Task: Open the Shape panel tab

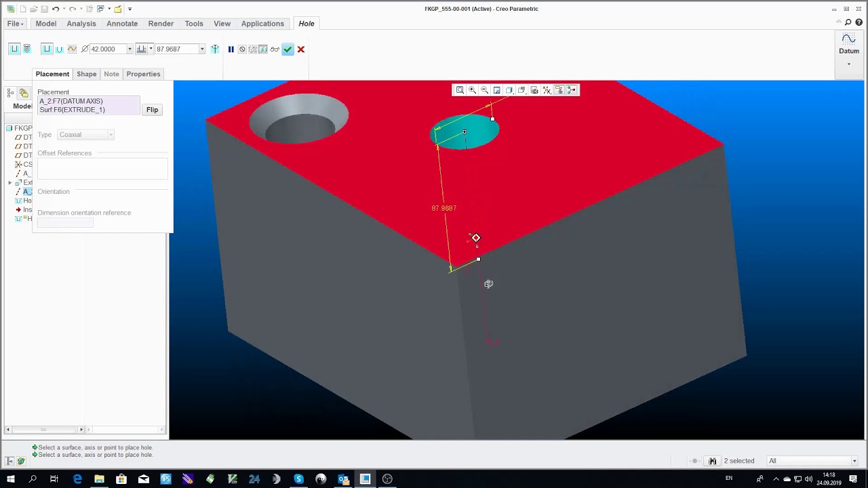Action: tap(86, 74)
